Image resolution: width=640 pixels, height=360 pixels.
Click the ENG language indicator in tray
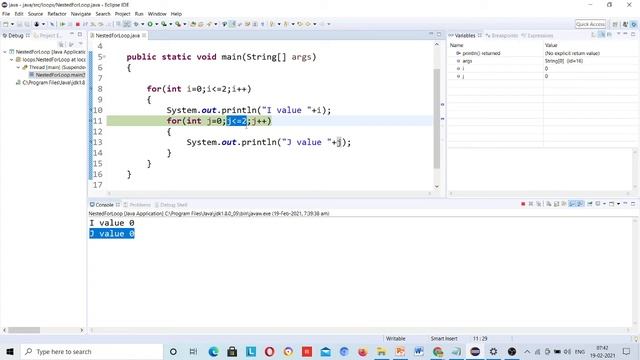(x=580, y=351)
